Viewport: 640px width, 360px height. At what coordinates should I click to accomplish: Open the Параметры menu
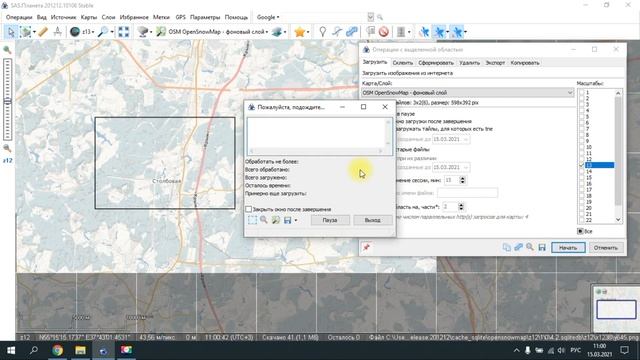[x=205, y=17]
